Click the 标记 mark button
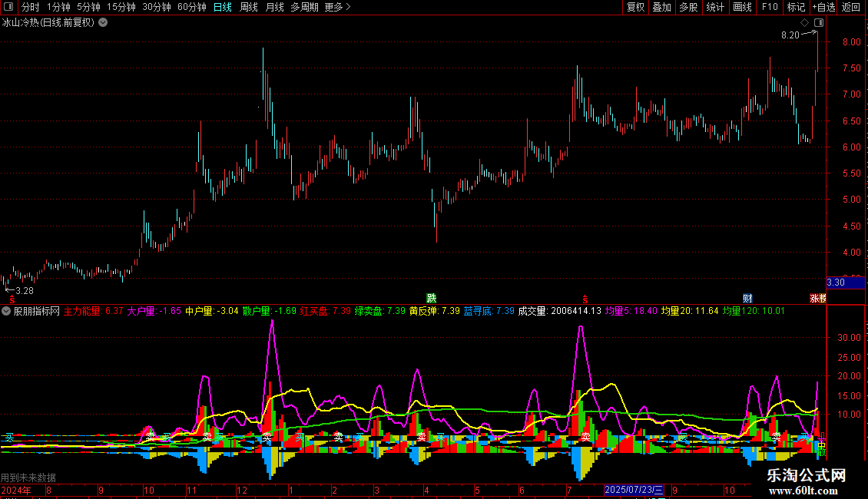The height and width of the screenshot is (499, 868). [796, 7]
